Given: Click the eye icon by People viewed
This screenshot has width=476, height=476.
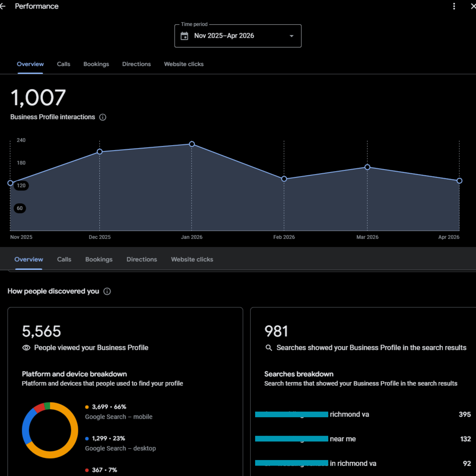Looking at the screenshot, I should 26,348.
